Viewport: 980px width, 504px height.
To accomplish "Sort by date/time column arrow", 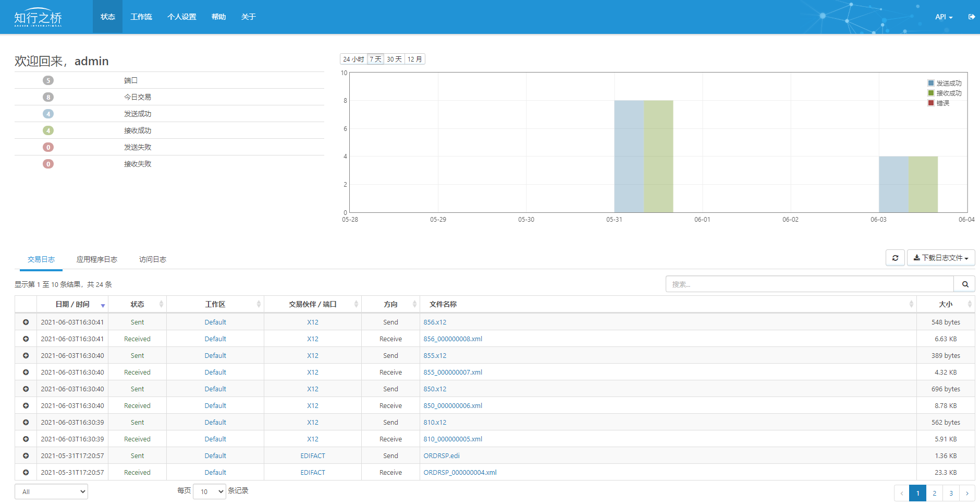I will pyautogui.click(x=103, y=305).
